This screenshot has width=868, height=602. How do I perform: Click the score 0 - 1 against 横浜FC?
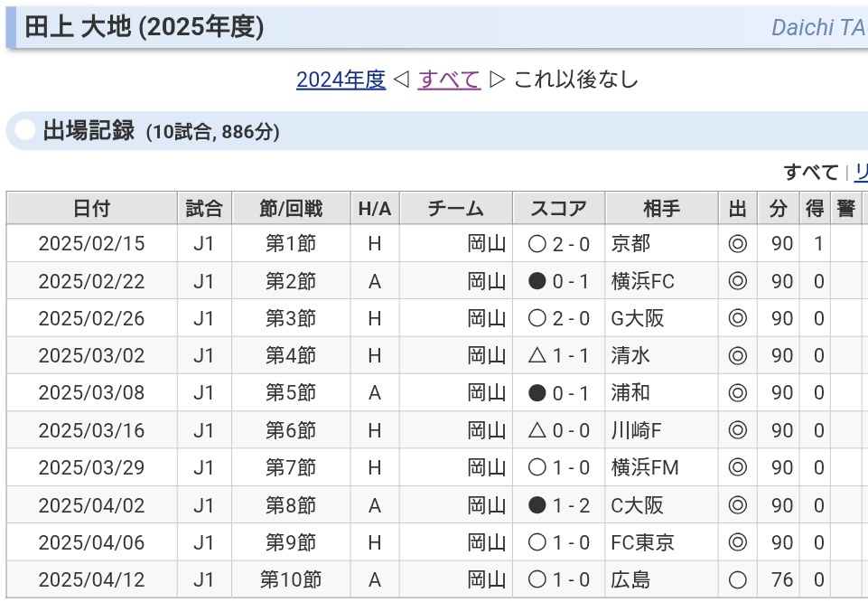[x=571, y=281]
